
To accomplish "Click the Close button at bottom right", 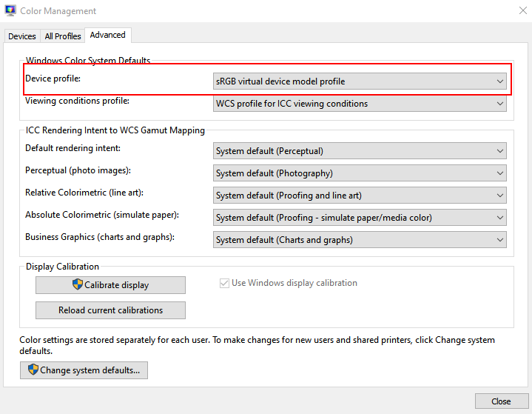I will click(501, 401).
